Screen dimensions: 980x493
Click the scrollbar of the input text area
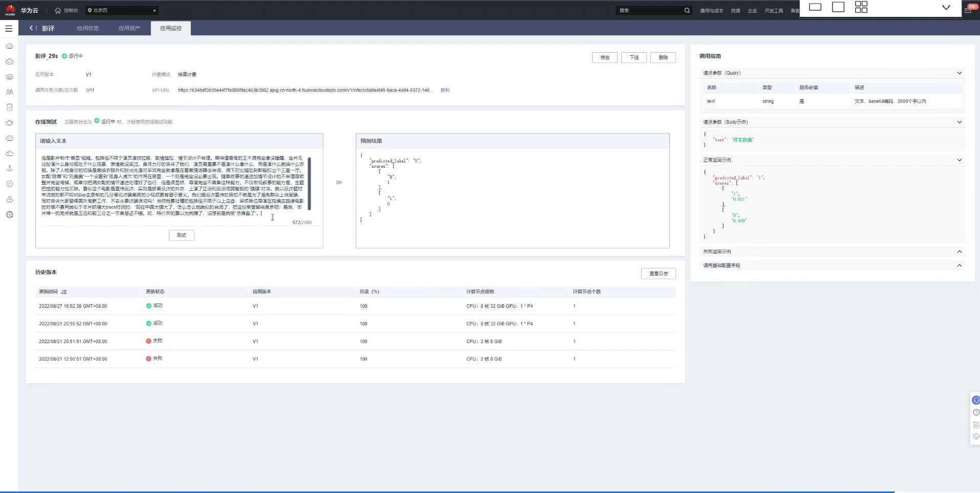click(309, 184)
